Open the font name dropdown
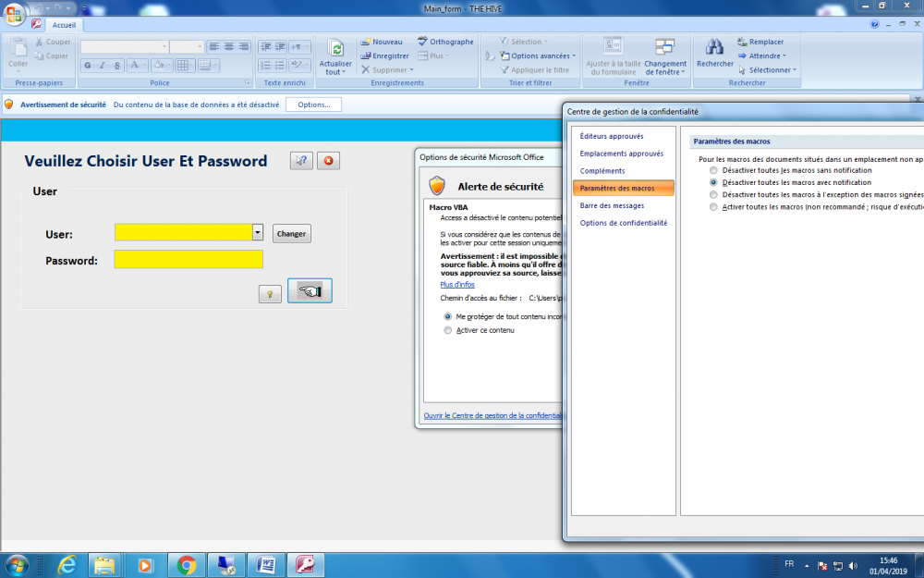 (x=164, y=46)
